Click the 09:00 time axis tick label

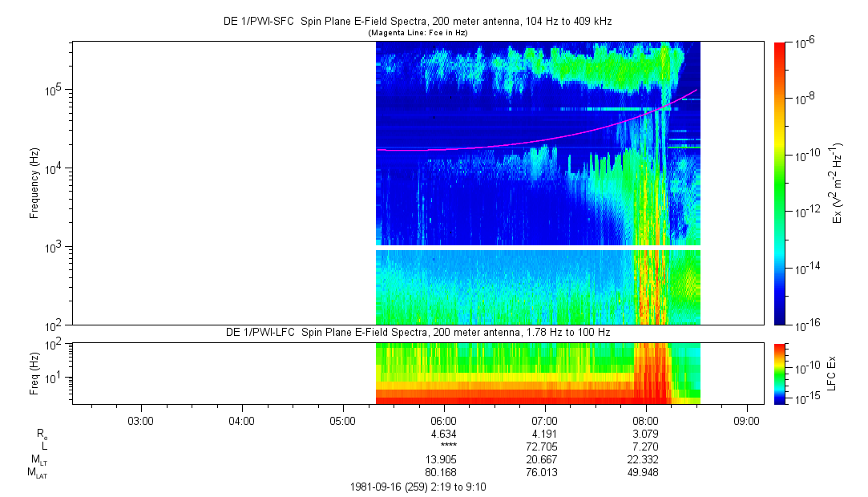(x=746, y=420)
